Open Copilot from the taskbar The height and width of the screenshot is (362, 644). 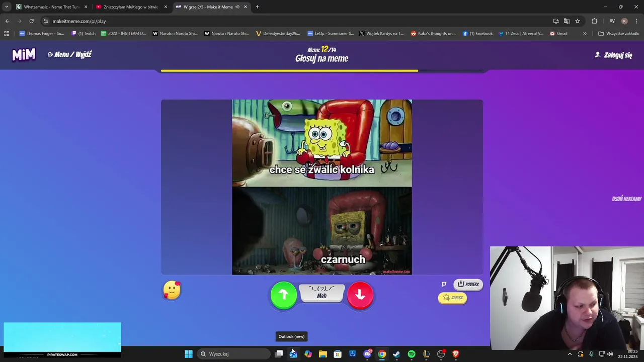pos(308,354)
